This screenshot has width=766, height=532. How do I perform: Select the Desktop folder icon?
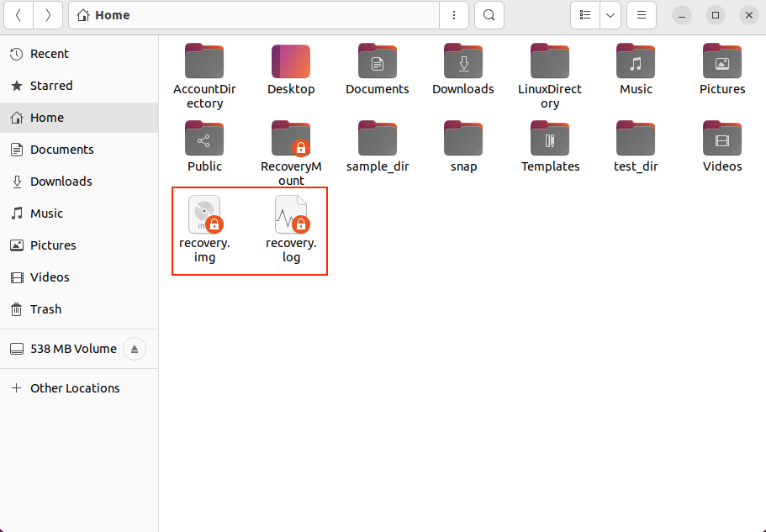(x=291, y=61)
